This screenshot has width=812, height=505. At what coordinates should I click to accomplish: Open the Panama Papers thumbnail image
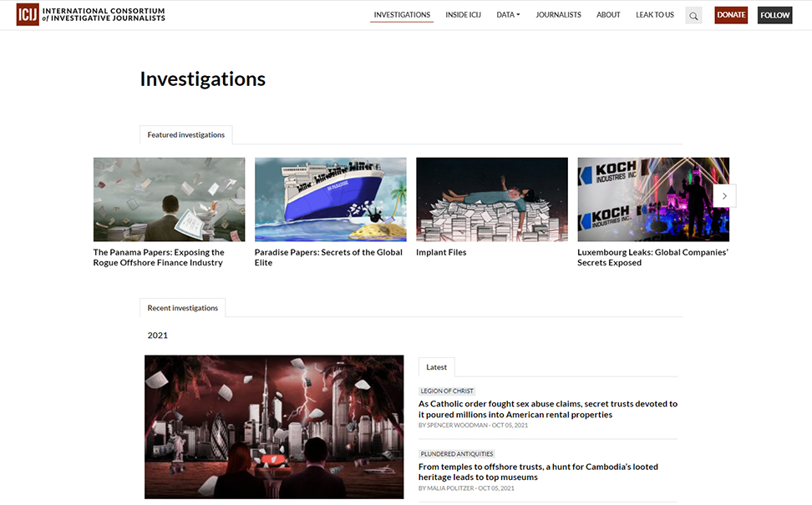click(x=169, y=199)
